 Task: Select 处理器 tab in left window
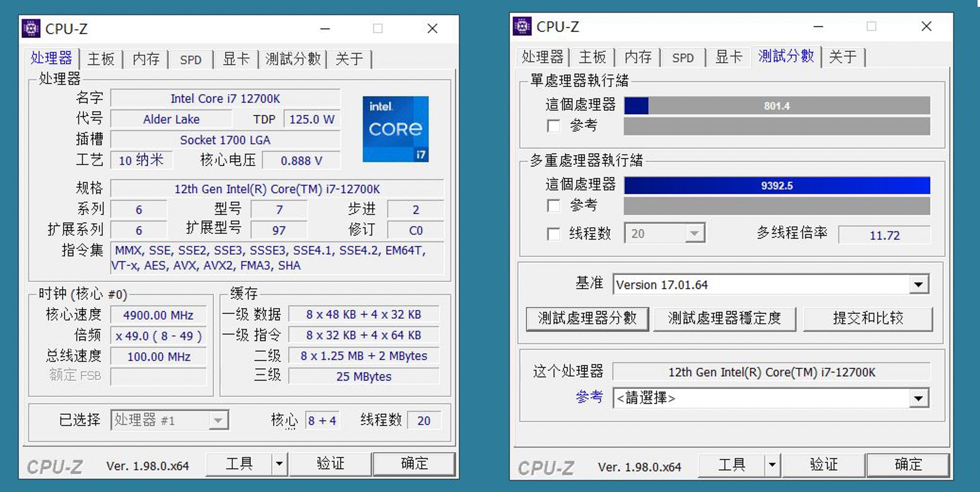point(51,58)
